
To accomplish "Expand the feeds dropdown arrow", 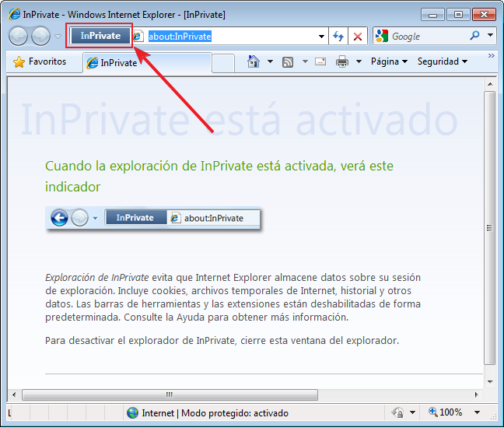I will point(305,61).
